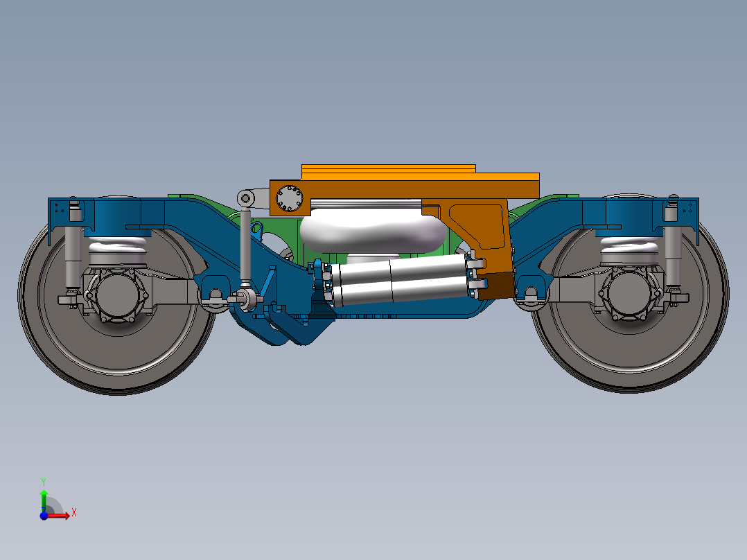Select the right axle box housing

[x=628, y=294]
